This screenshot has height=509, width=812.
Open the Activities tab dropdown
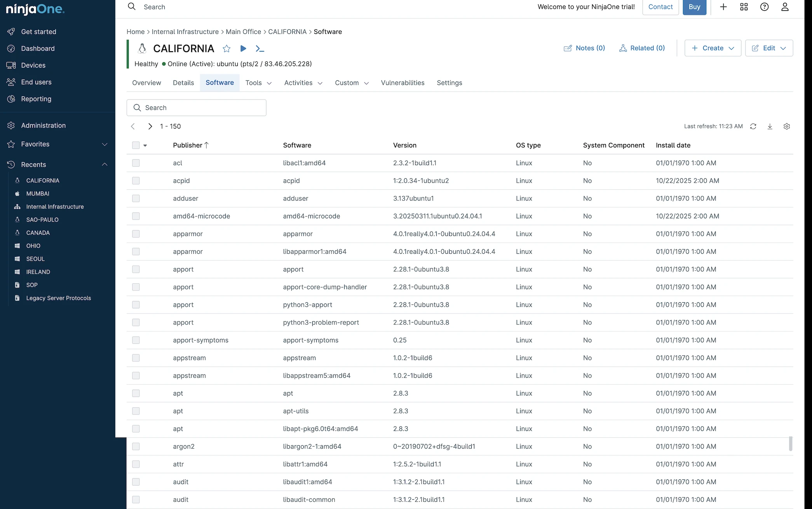[303, 83]
